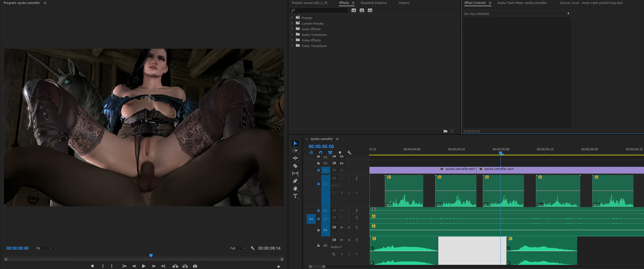644x269 pixels.
Task: Switch to the Essential Graphics tab
Action: coord(374,3)
